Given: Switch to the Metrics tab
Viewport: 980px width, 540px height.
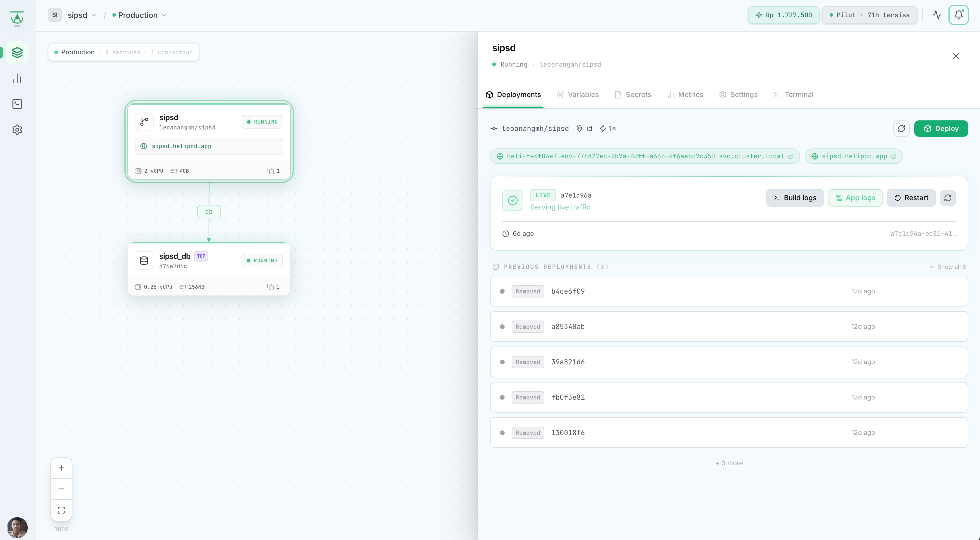Looking at the screenshot, I should [x=685, y=95].
